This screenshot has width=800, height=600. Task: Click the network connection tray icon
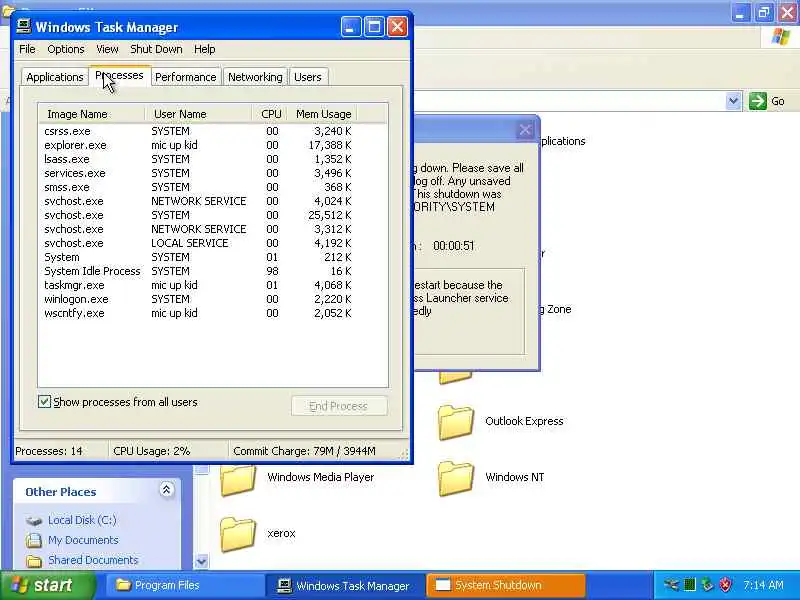click(x=671, y=585)
